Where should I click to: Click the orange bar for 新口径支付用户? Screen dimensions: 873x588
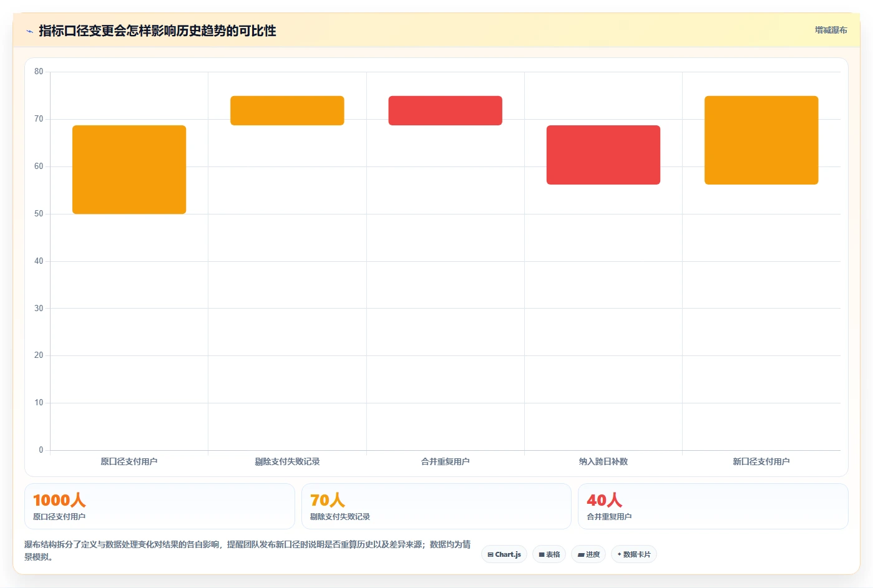pyautogui.click(x=761, y=140)
